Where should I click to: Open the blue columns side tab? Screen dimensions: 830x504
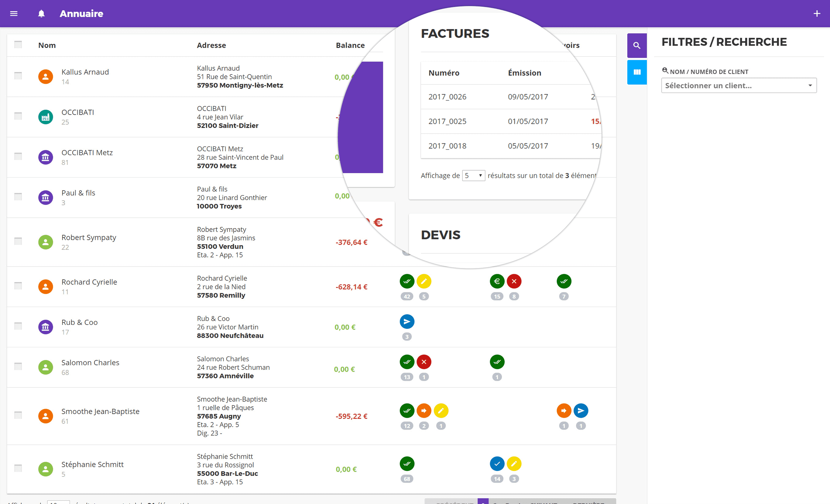pos(637,72)
